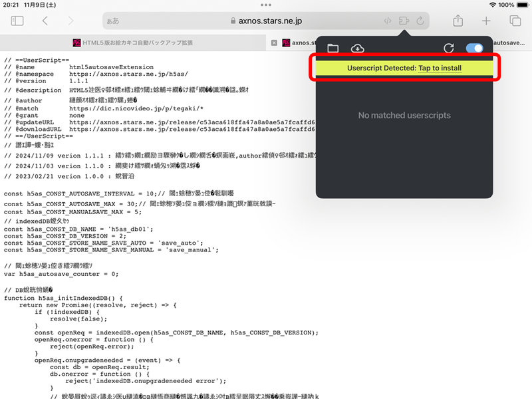Screen dimensions: 532x399
Task: Tap the 20:21 clock in status bar
Action: [x=11, y=5]
